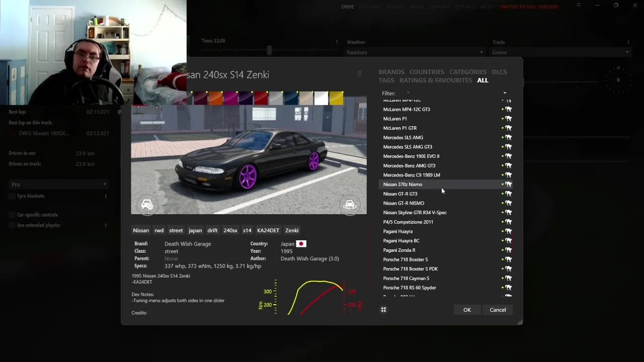The image size is (644, 362).
Task: Click the Kunos icon in Nissan 370z Nismo row
Action: 509,185
